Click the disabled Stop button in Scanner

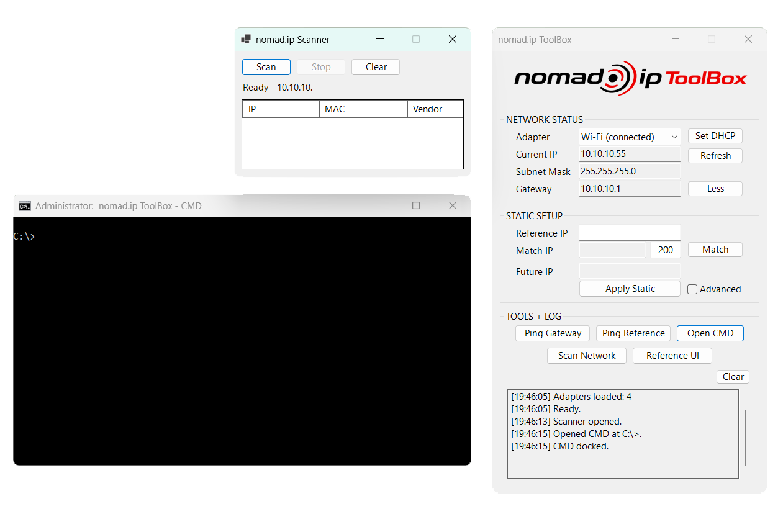click(321, 67)
